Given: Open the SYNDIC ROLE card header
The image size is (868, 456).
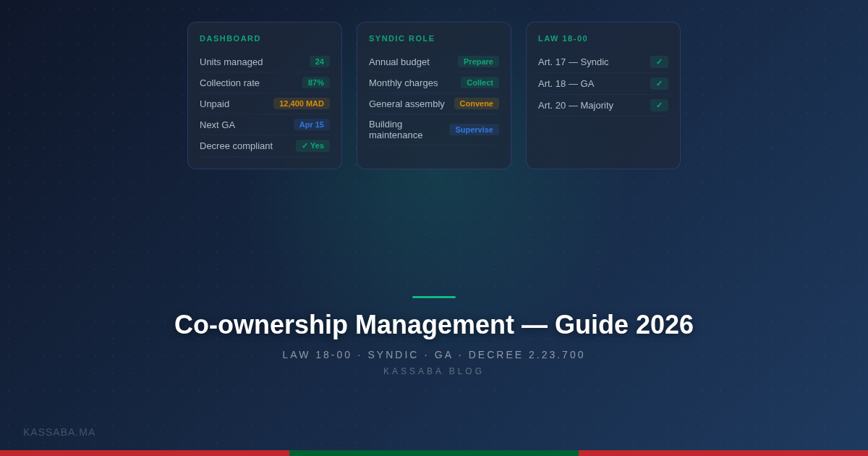Looking at the screenshot, I should [402, 38].
